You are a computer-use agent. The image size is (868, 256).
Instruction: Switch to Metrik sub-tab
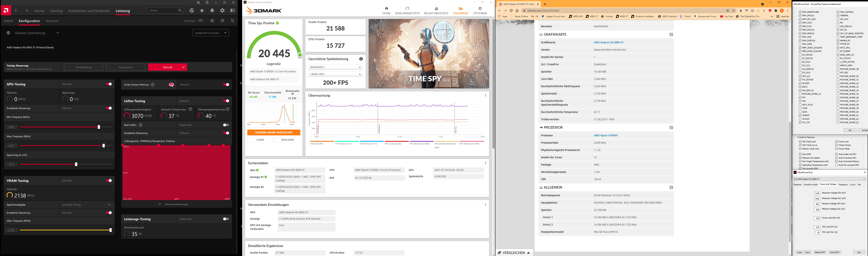[x=8, y=21]
